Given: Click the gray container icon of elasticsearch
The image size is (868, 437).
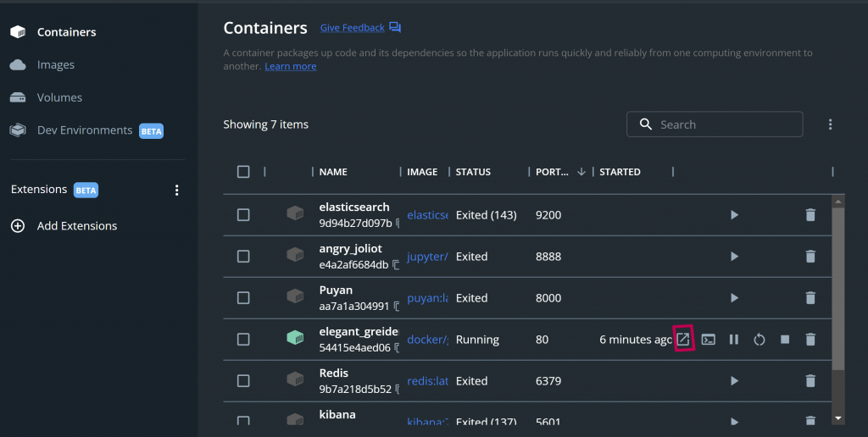Looking at the screenshot, I should pos(295,213).
